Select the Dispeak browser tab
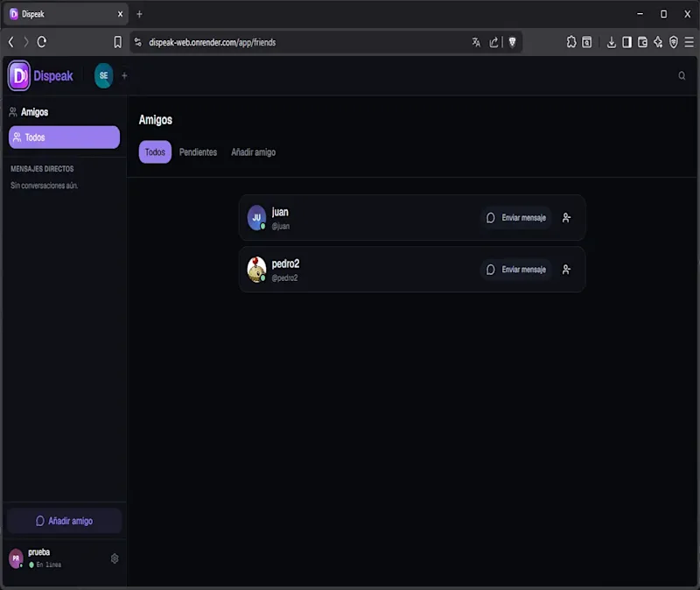The width and height of the screenshot is (700, 590). 66,14
